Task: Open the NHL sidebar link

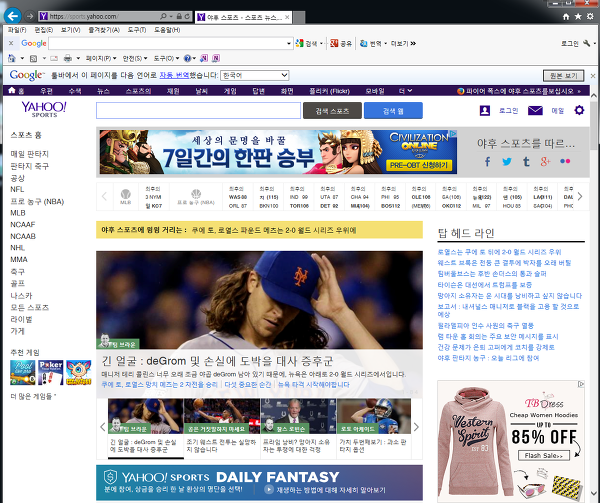Action: coord(17,248)
